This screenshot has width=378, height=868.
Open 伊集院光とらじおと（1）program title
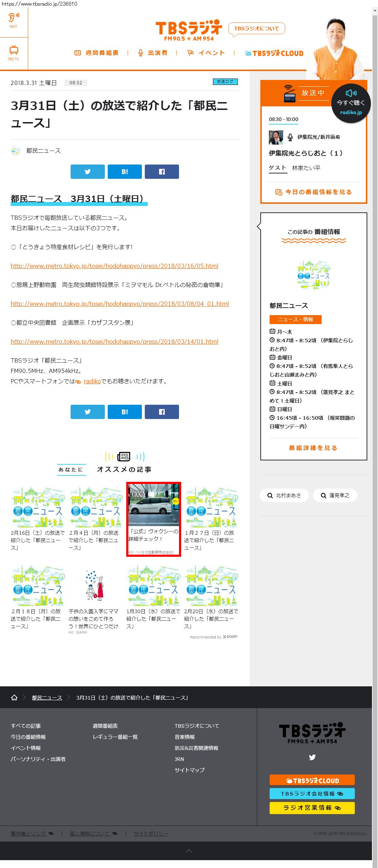(306, 153)
